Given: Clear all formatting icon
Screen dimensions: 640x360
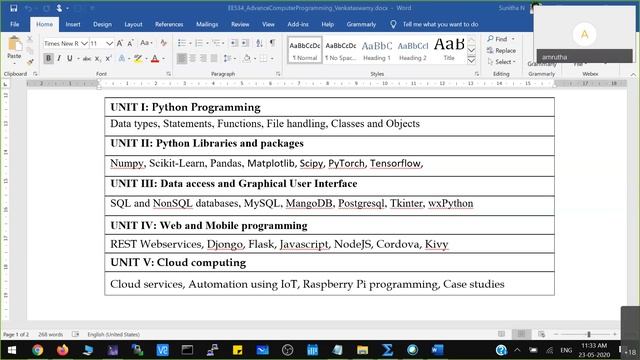Looking at the screenshot, I should (163, 43).
